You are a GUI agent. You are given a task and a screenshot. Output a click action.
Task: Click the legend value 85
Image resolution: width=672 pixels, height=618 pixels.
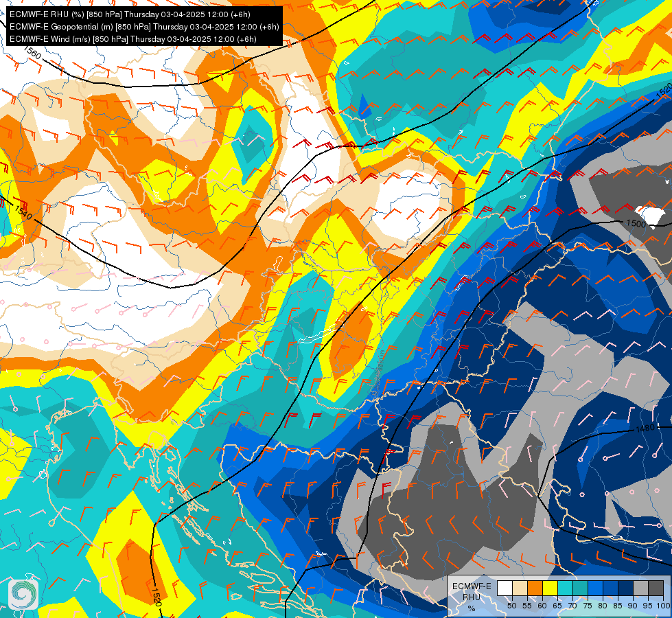coord(618,606)
